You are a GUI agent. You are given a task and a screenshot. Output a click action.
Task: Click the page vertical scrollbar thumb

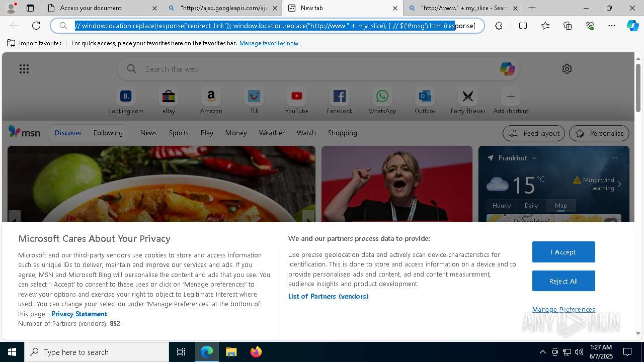pos(638,88)
